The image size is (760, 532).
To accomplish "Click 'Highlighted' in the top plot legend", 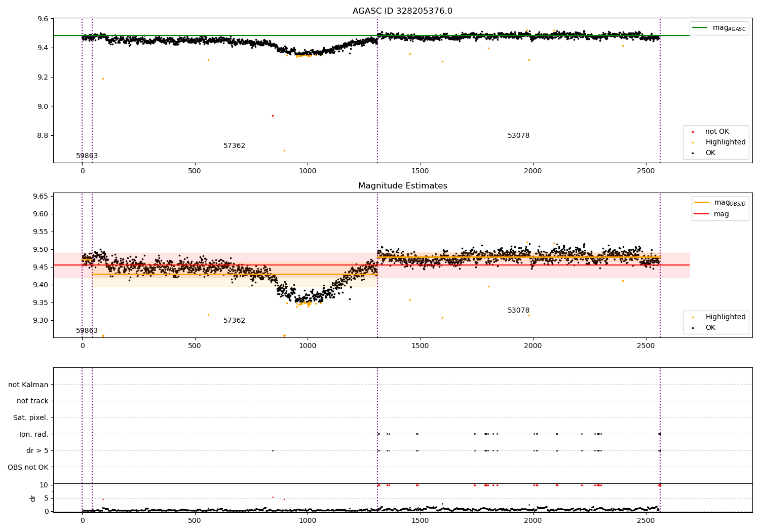I will point(726,142).
